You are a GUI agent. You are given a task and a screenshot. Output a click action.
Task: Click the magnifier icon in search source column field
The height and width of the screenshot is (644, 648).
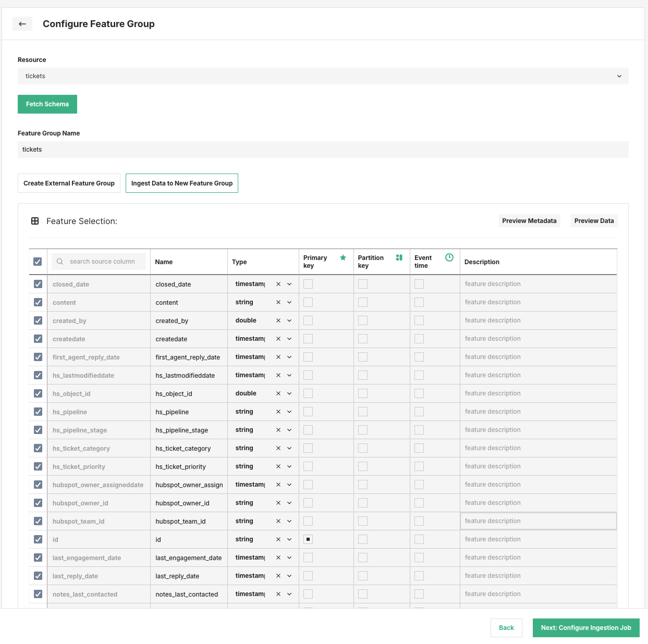pyautogui.click(x=60, y=261)
